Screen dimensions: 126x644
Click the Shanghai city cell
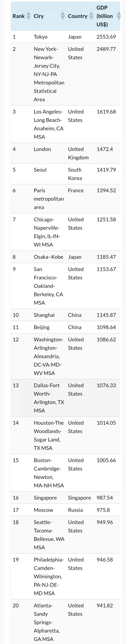(x=44, y=315)
